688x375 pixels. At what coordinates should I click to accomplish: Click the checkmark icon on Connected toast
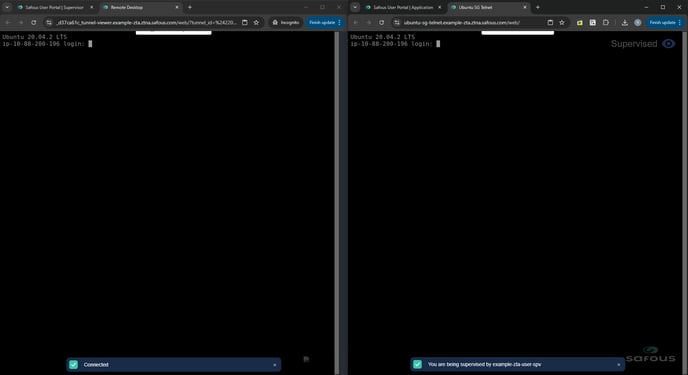click(73, 364)
